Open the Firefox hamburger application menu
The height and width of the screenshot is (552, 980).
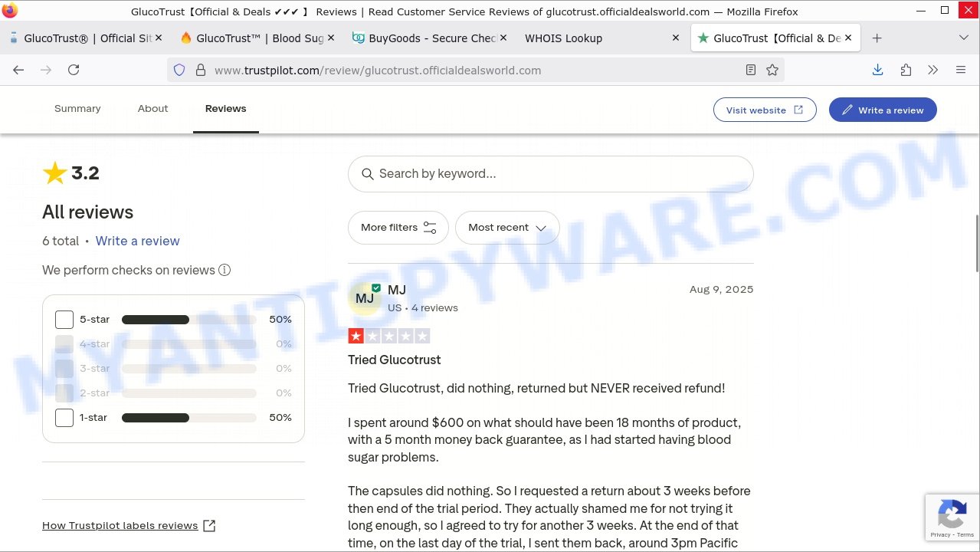[961, 70]
